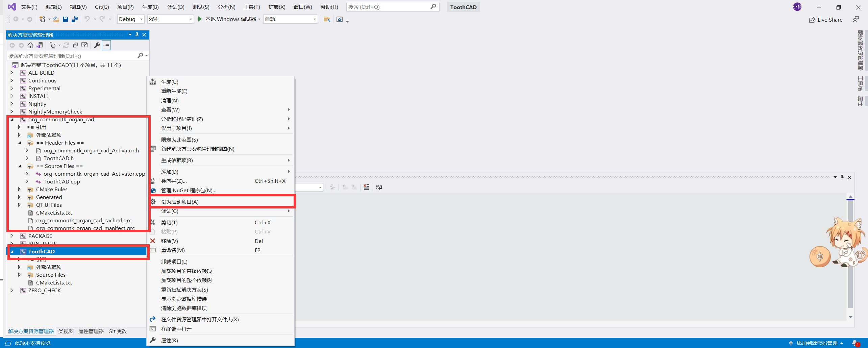The image size is (868, 348).
Task: Click the output panel vertical scrollbar
Action: point(850,257)
